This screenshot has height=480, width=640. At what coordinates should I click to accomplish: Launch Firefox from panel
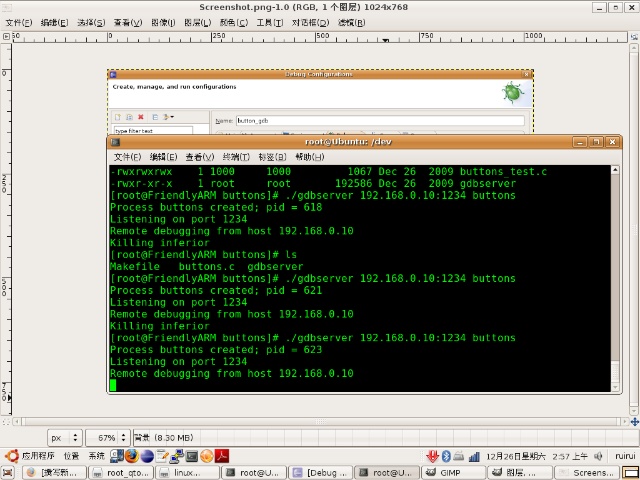131,456
